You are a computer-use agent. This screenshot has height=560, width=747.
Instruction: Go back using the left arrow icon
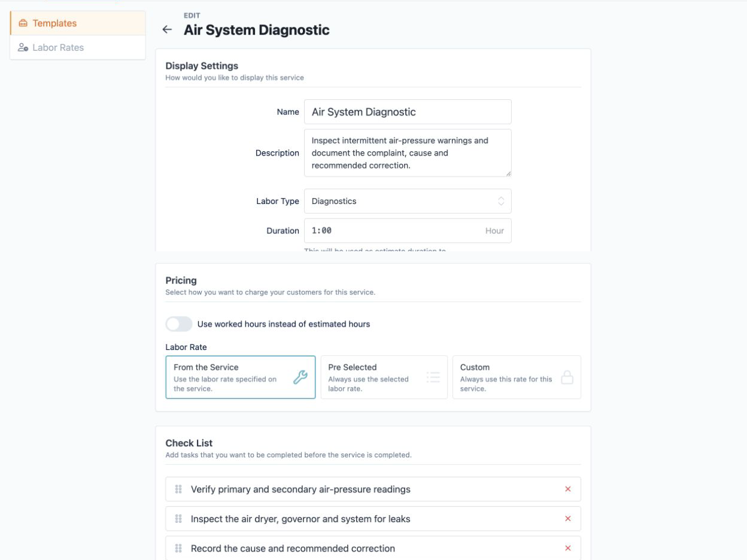click(167, 29)
